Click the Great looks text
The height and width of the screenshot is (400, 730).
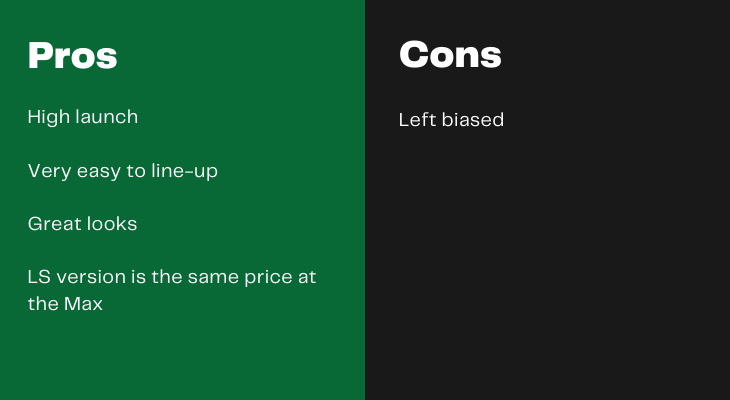(x=82, y=224)
